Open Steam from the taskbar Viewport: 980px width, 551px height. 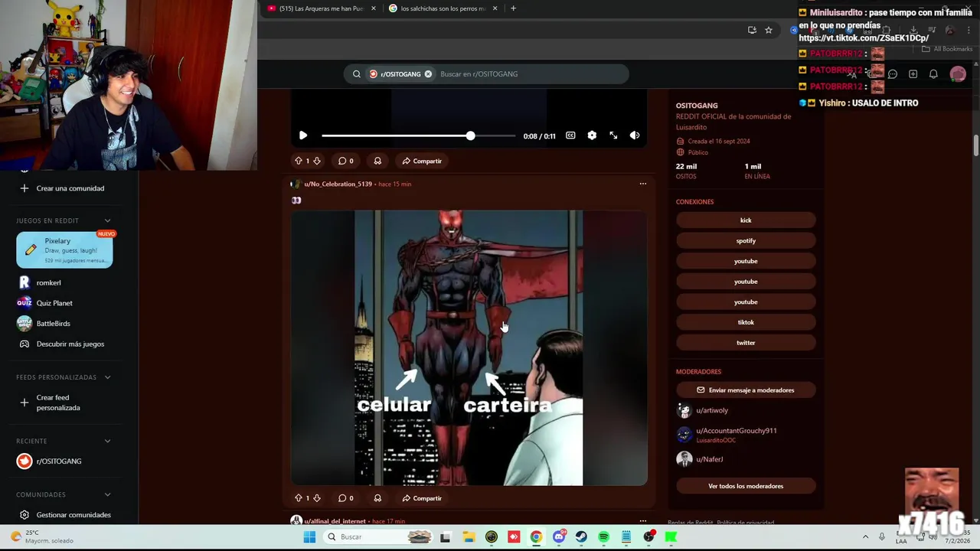[581, 537]
